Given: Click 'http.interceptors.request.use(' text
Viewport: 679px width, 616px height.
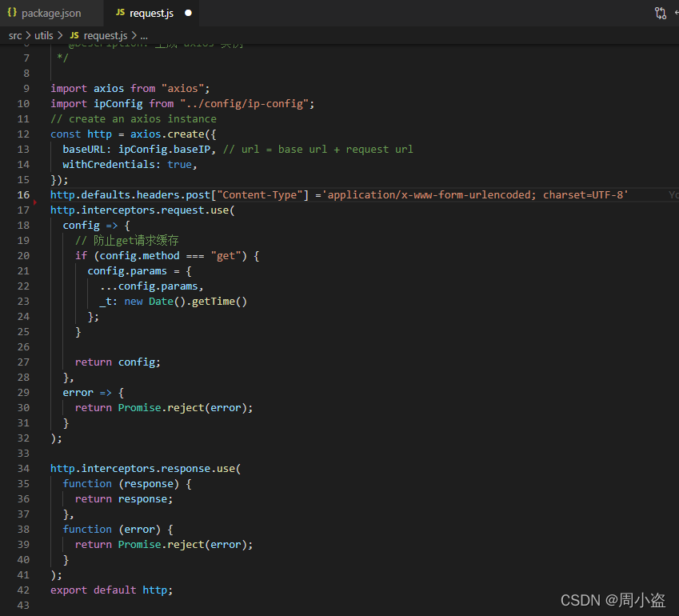Looking at the screenshot, I should tap(142, 210).
